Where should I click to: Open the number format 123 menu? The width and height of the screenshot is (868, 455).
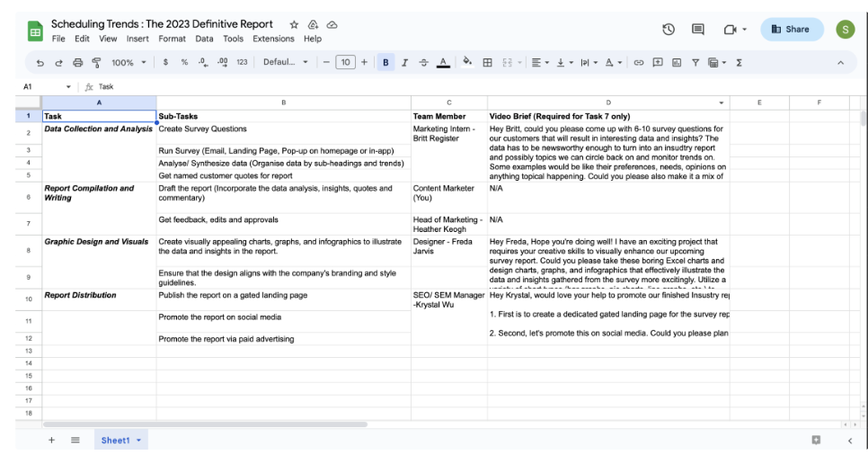pyautogui.click(x=242, y=63)
